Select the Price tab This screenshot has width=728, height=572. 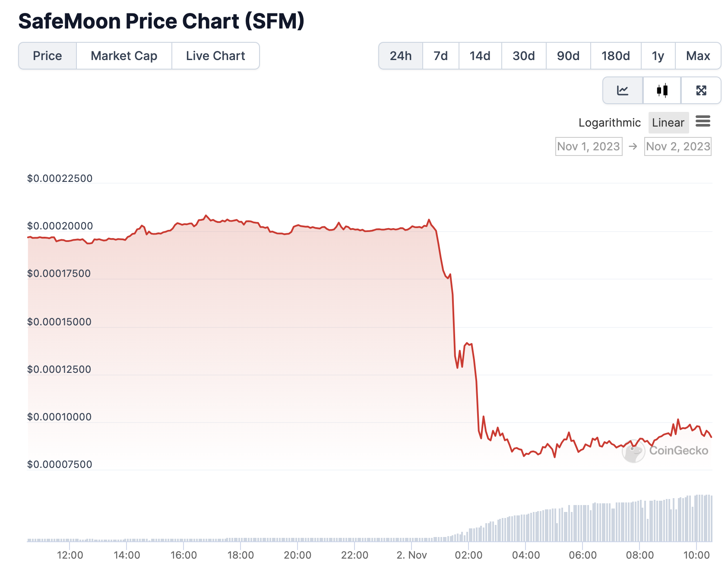click(x=47, y=56)
